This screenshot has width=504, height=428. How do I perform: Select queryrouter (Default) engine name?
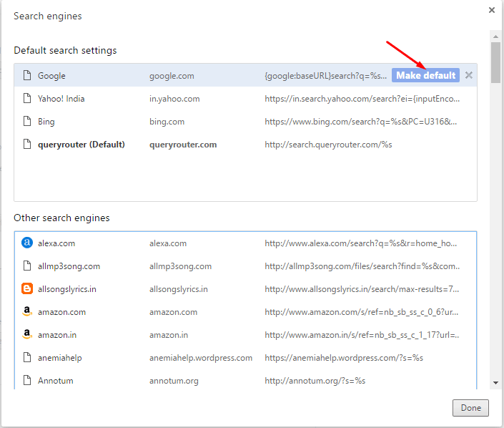click(81, 145)
